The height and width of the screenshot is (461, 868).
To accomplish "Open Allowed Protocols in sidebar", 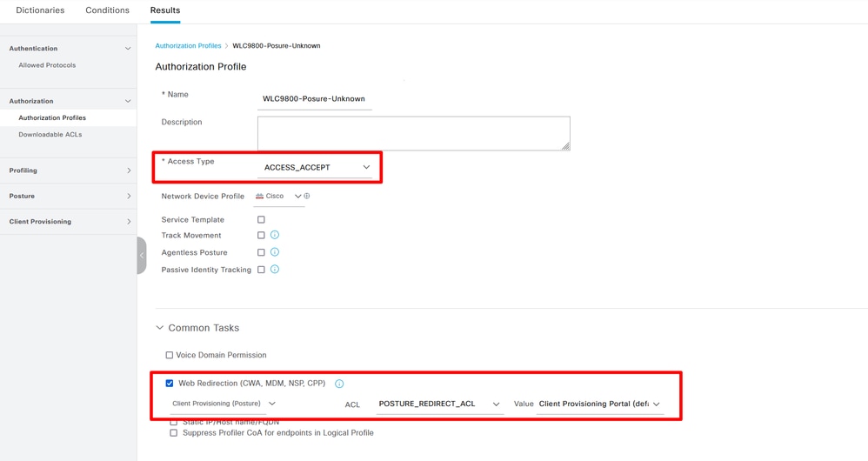I will 47,65.
